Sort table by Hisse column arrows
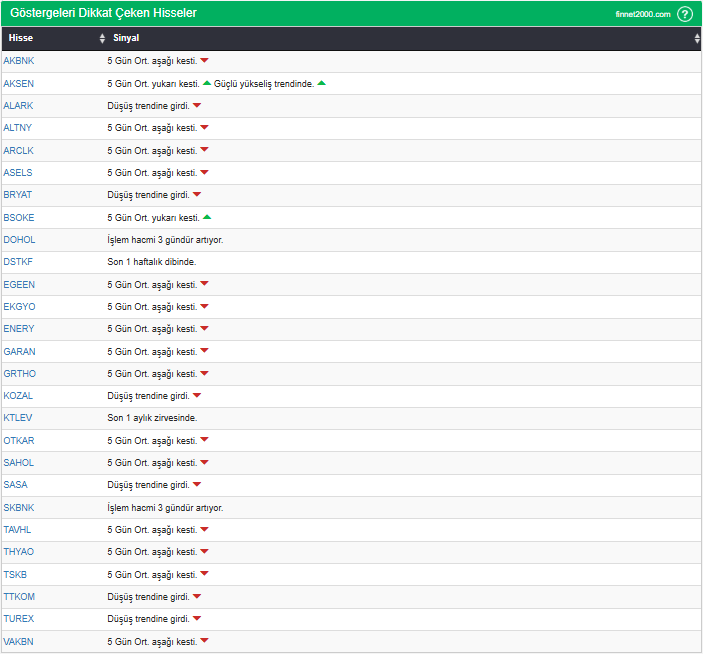This screenshot has width=703, height=654. pos(102,38)
